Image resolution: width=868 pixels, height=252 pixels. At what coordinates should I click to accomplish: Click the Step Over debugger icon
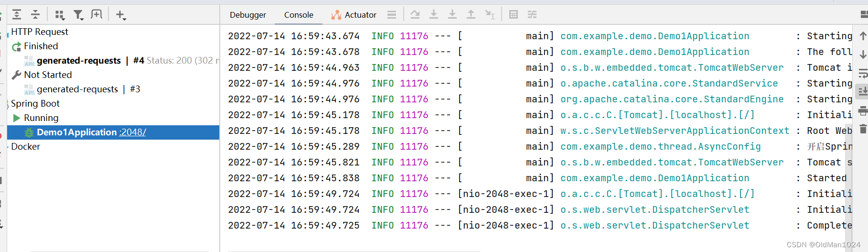[415, 15]
